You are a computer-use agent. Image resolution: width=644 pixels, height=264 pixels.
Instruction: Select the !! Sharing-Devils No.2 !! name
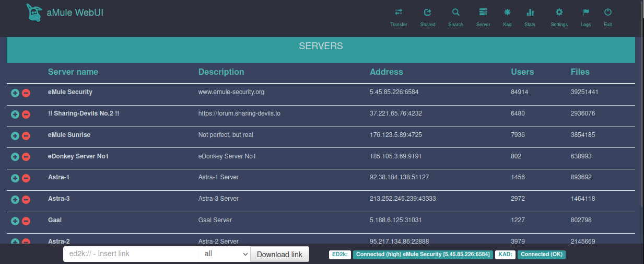[x=84, y=113]
